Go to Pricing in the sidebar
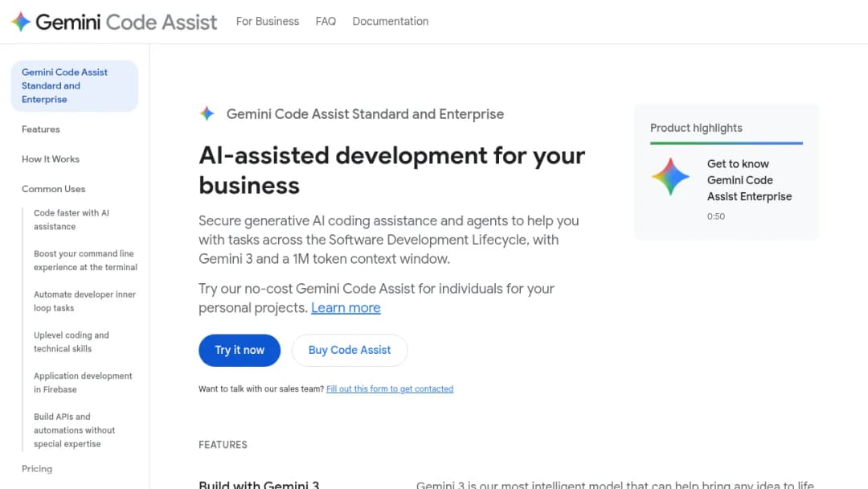868x489 pixels. pos(37,469)
